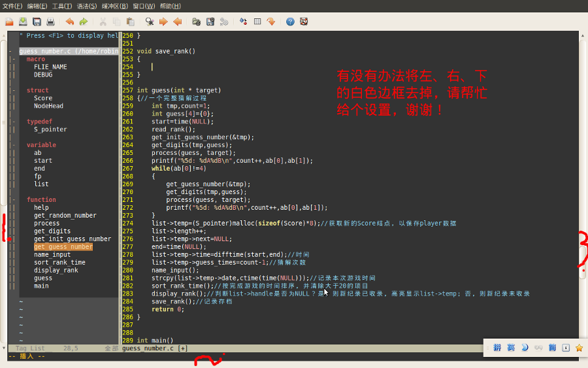Image resolution: width=588 pixels, height=368 pixels.
Task: Save the session using the toolbar icon
Action: (x=210, y=22)
